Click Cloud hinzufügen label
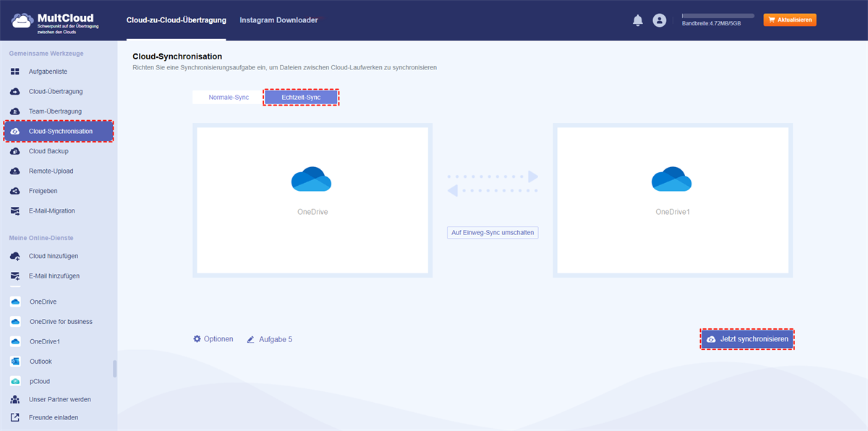 pyautogui.click(x=54, y=256)
